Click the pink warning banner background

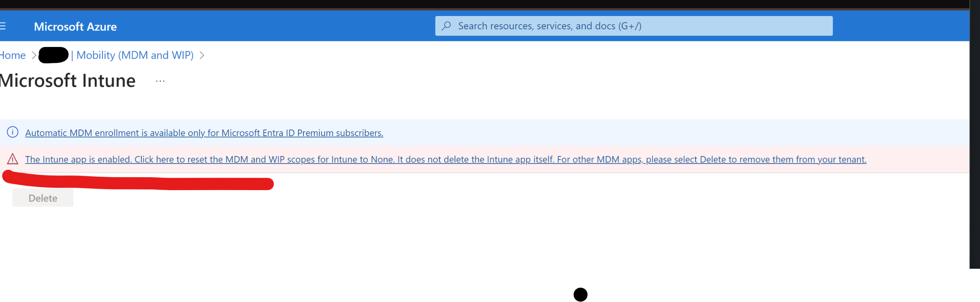point(918,159)
